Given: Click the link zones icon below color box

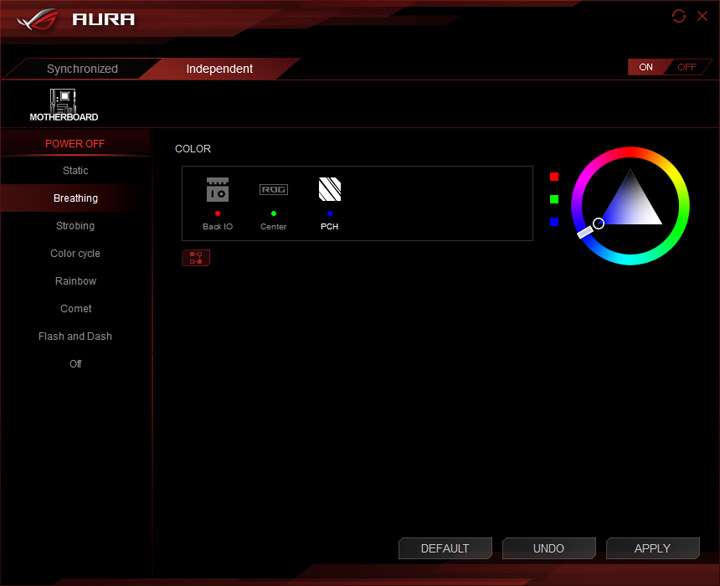Looking at the screenshot, I should 196,258.
